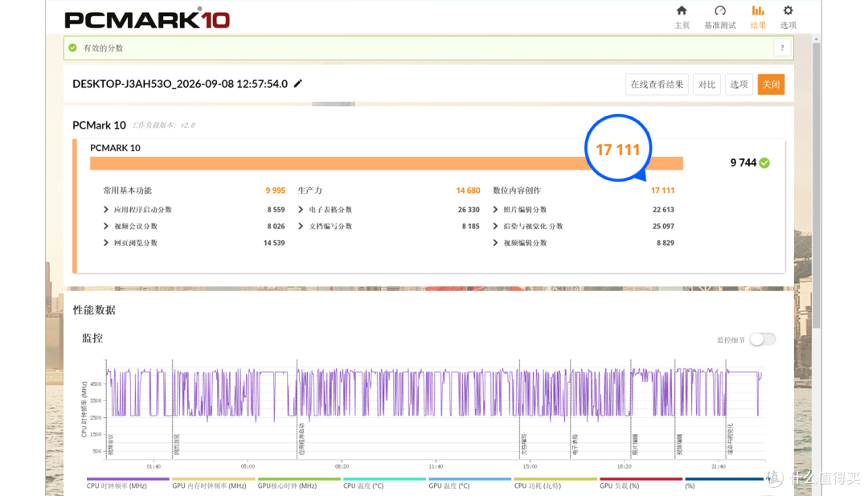
Task: Click the orange 关闭 button
Action: pos(771,84)
